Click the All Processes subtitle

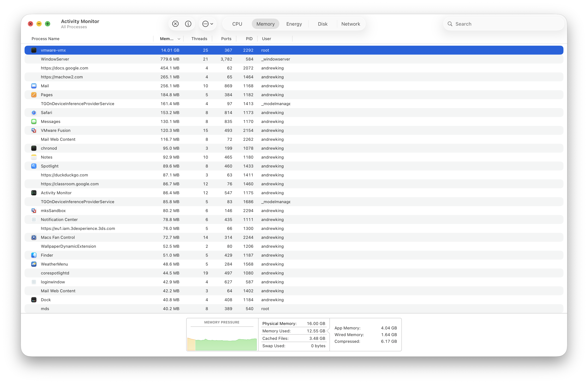tap(74, 27)
